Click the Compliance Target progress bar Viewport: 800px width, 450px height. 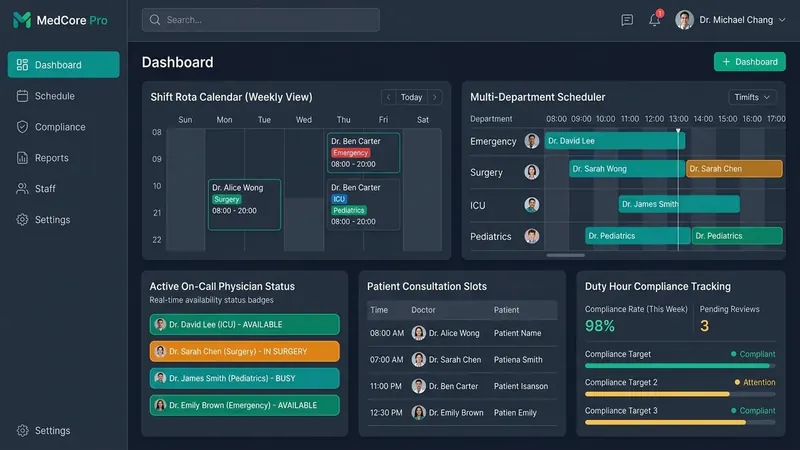680,366
